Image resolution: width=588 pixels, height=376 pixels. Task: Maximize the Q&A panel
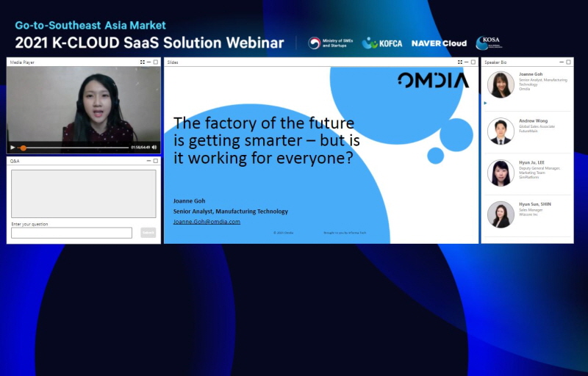click(155, 160)
